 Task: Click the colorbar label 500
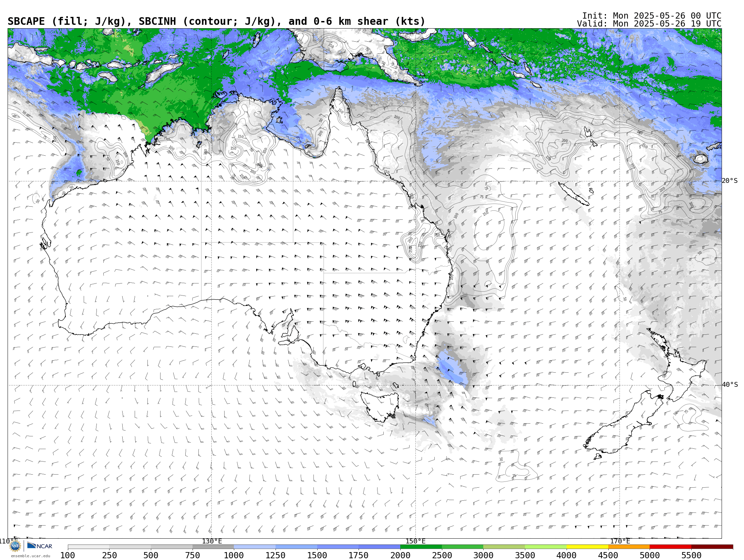pyautogui.click(x=151, y=556)
